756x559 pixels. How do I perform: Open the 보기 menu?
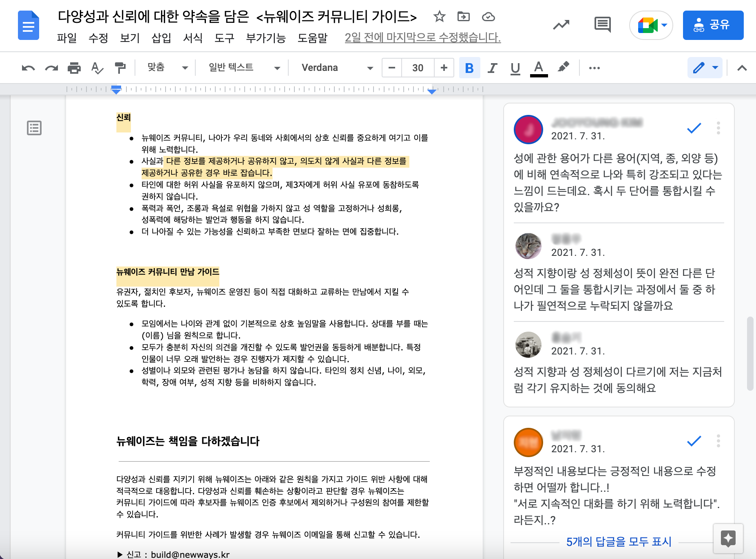click(x=130, y=38)
